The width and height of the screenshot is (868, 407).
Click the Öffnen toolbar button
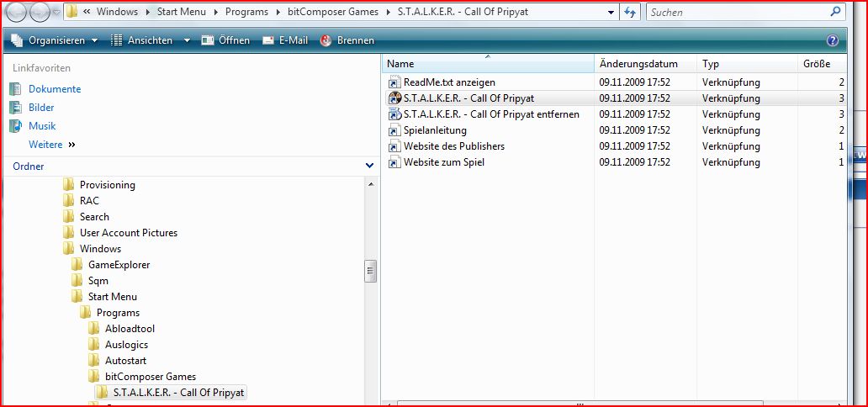[x=225, y=40]
